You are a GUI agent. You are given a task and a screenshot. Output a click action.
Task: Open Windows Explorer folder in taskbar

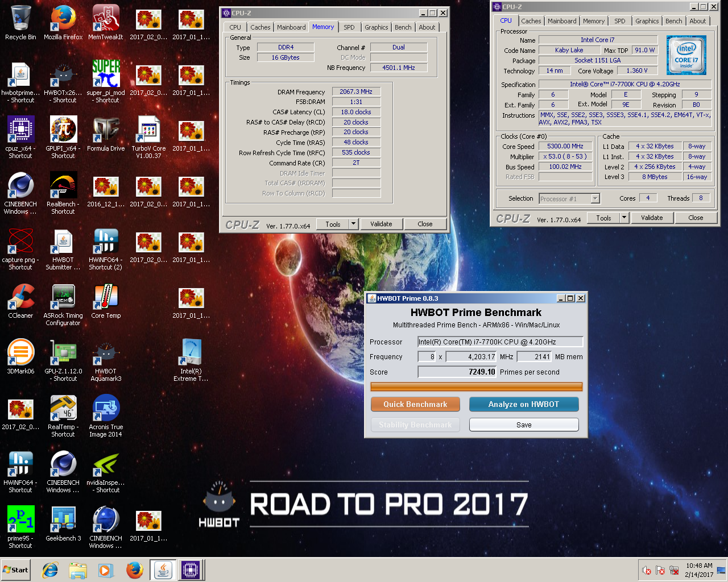[x=78, y=570]
